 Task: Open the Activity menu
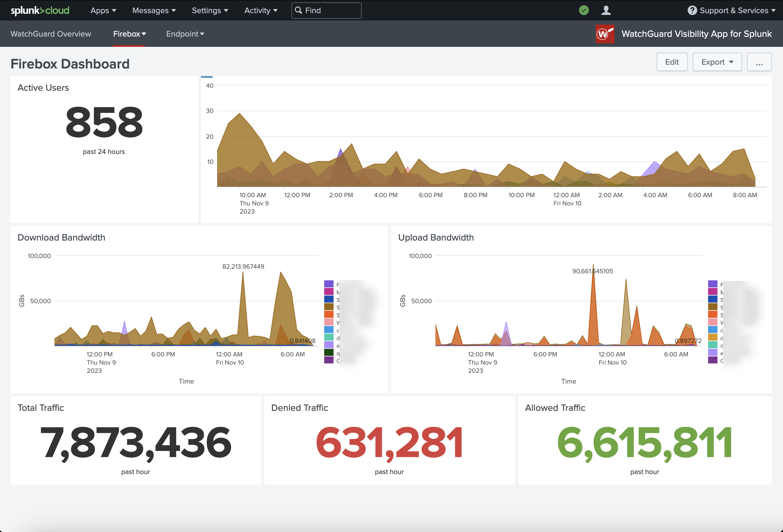(x=260, y=10)
